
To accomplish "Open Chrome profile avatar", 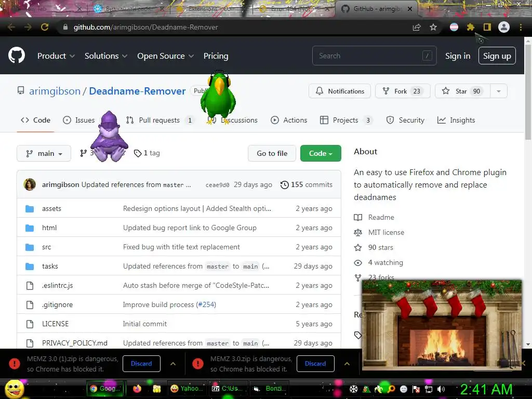I will pos(504,27).
